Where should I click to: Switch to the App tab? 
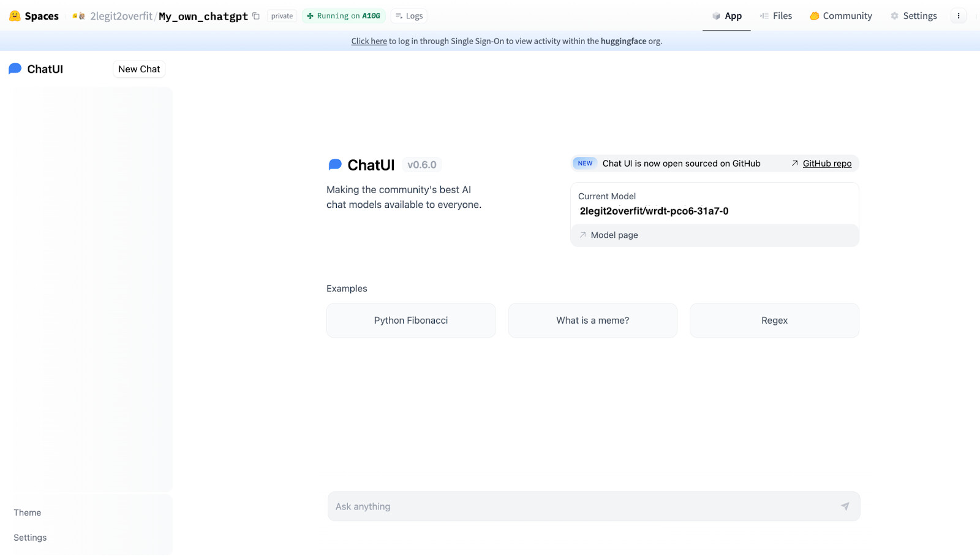(726, 16)
